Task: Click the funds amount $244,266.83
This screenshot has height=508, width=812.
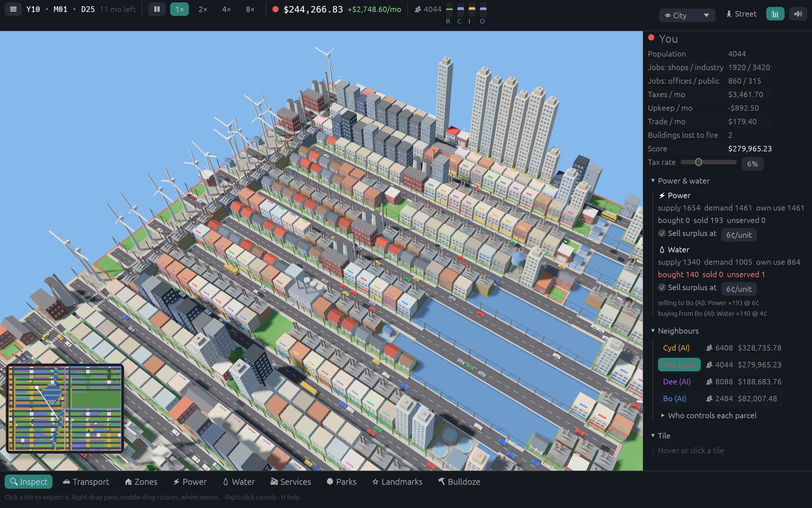Action: pyautogui.click(x=313, y=9)
